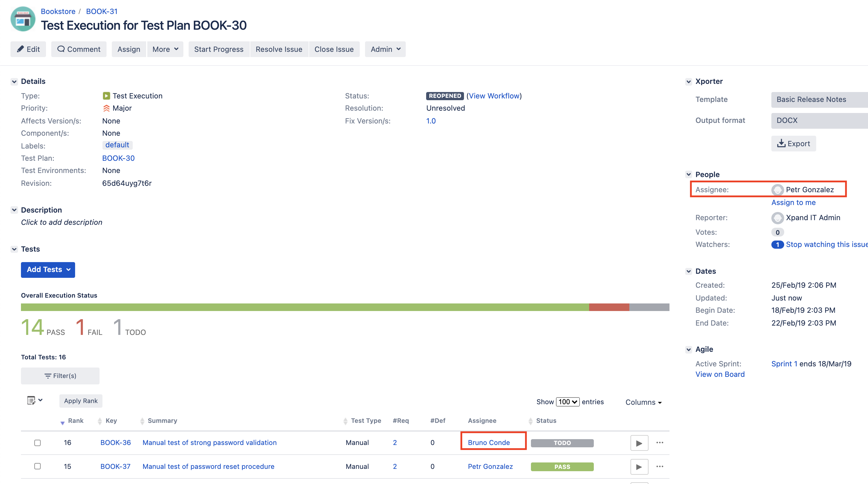Click Assign to me link

click(x=793, y=203)
